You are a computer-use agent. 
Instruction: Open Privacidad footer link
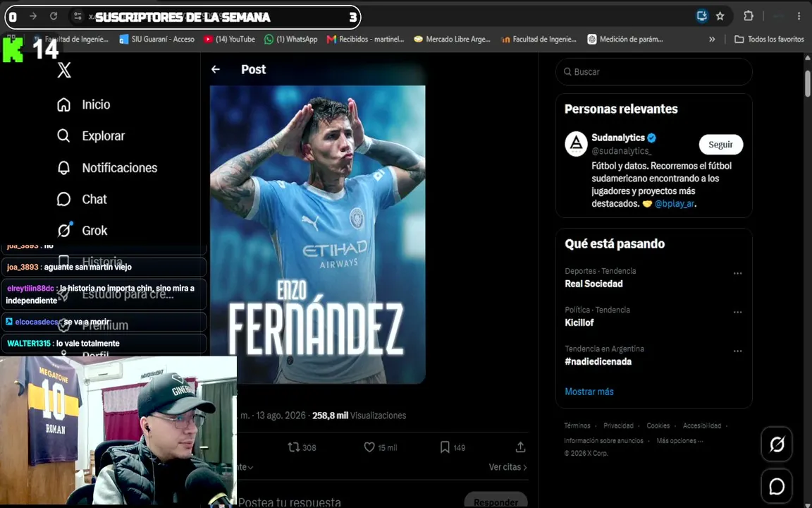pos(618,425)
